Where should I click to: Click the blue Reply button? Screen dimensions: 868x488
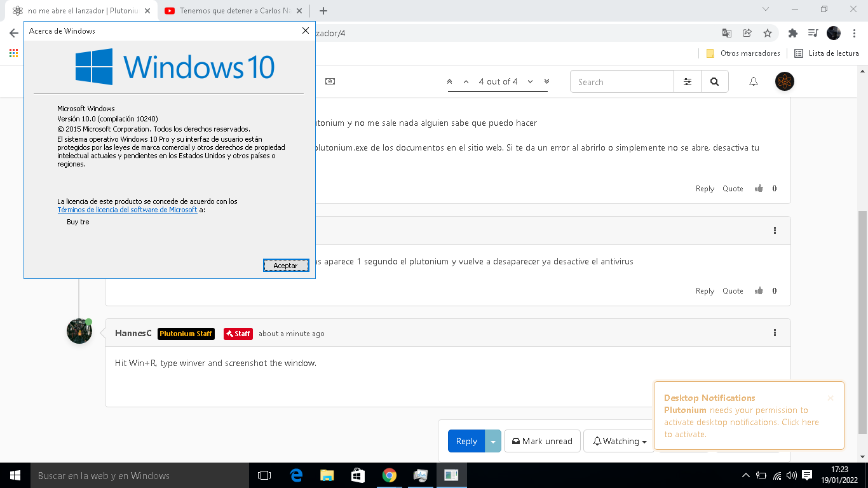(466, 441)
